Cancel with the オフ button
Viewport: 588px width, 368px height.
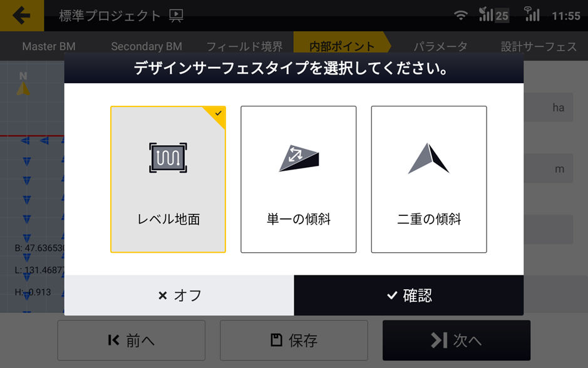[x=179, y=295]
